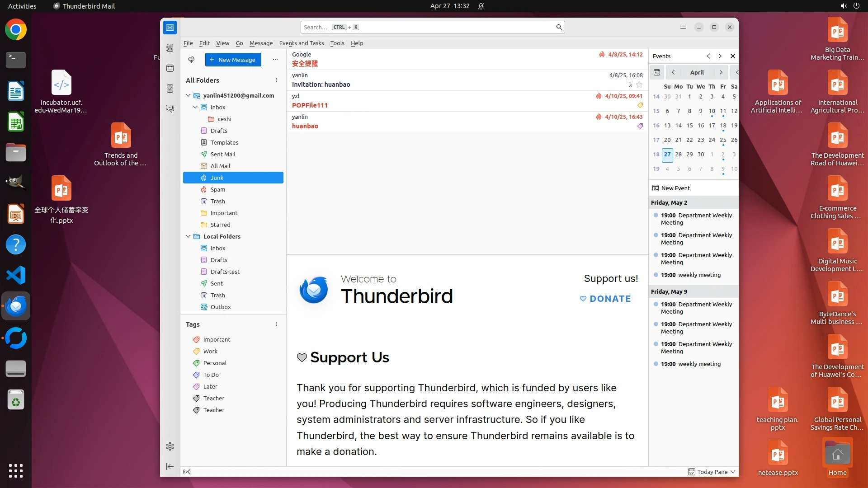The image size is (868, 488).
Task: Open the Events and Tasks menu
Action: (301, 43)
